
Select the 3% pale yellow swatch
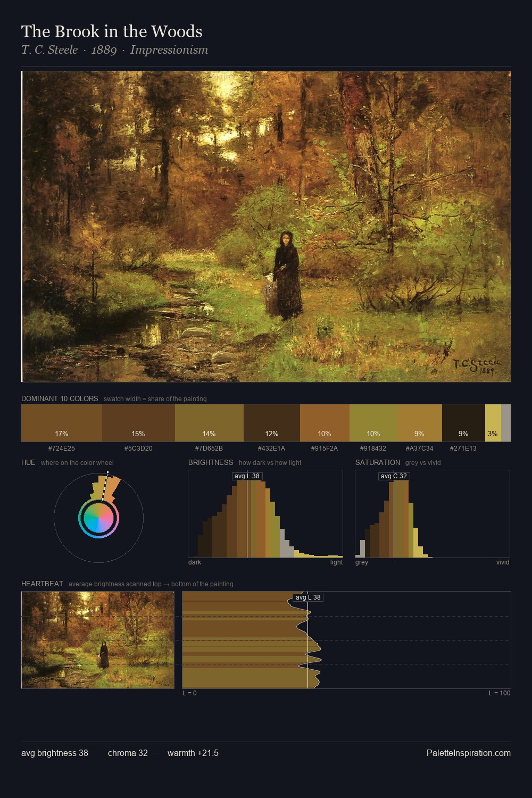click(x=493, y=423)
